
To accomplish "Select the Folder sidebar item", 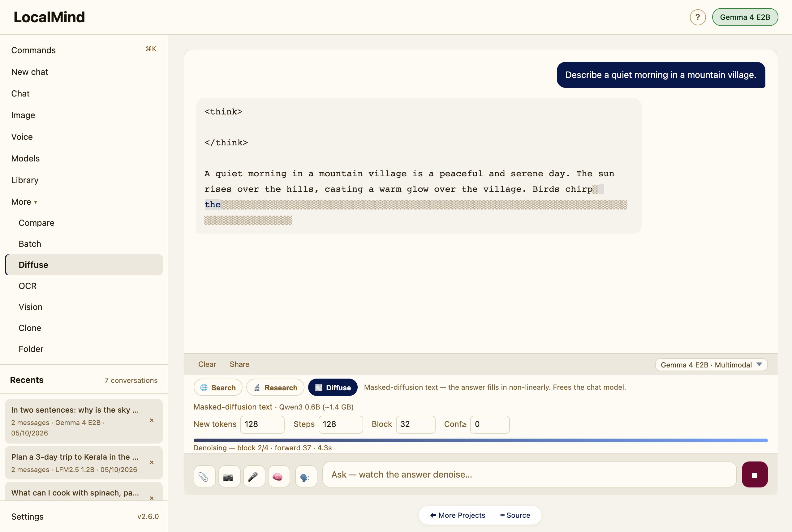I will point(84,349).
